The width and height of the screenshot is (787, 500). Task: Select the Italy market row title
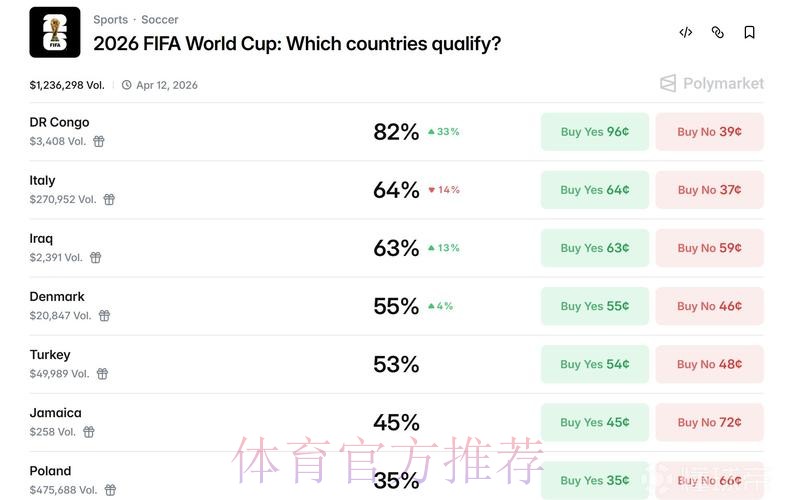(x=43, y=181)
